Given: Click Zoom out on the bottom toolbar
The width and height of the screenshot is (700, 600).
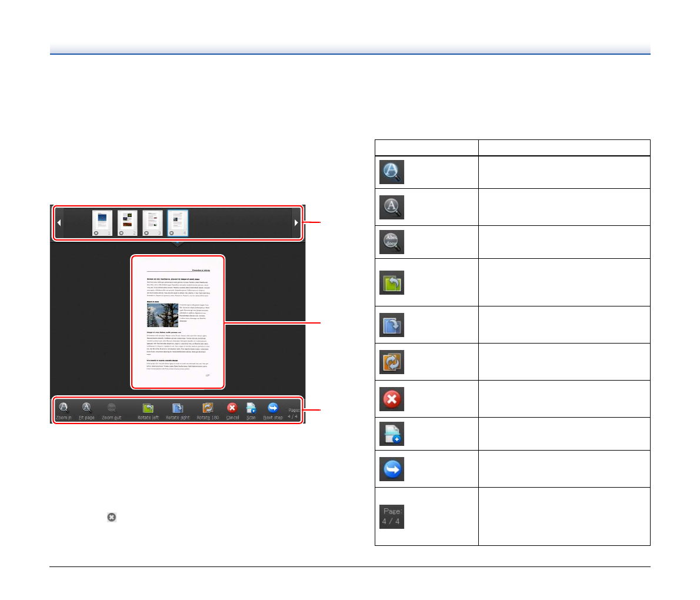Looking at the screenshot, I should [111, 410].
